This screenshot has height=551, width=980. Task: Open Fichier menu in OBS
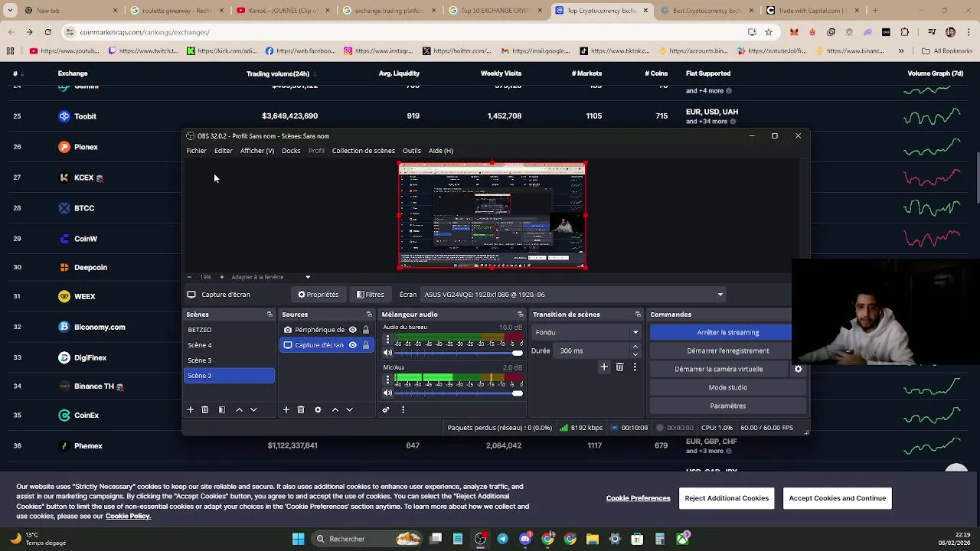(x=196, y=151)
